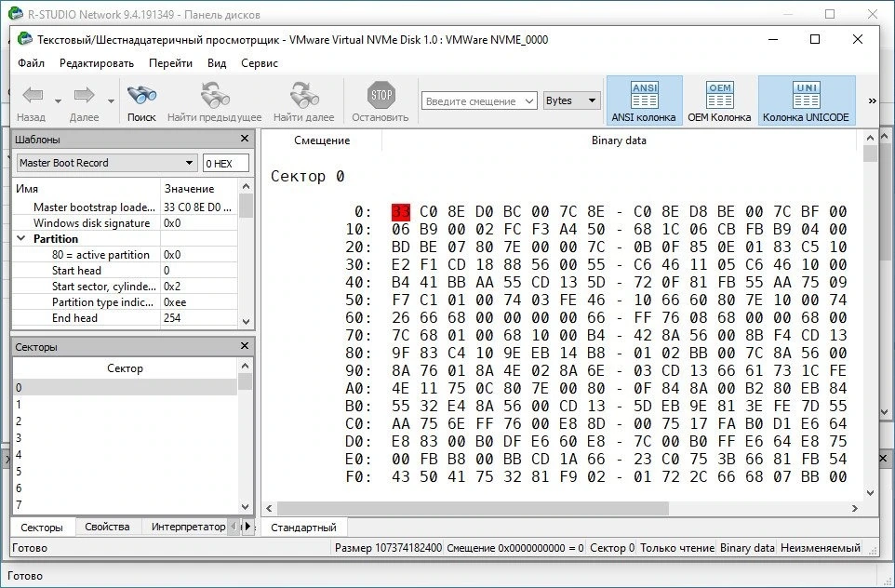
Task: Click the Back (Назад) arrow icon
Action: pos(33,95)
